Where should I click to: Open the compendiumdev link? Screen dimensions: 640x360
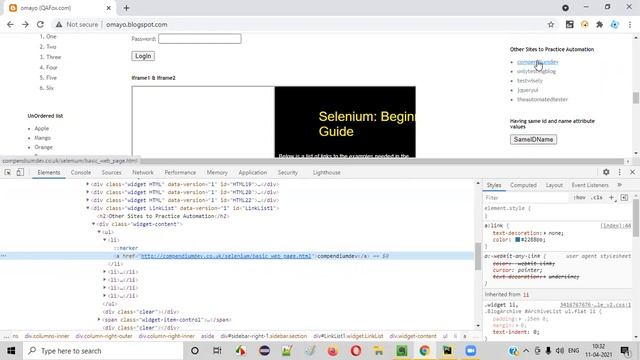pyautogui.click(x=538, y=62)
